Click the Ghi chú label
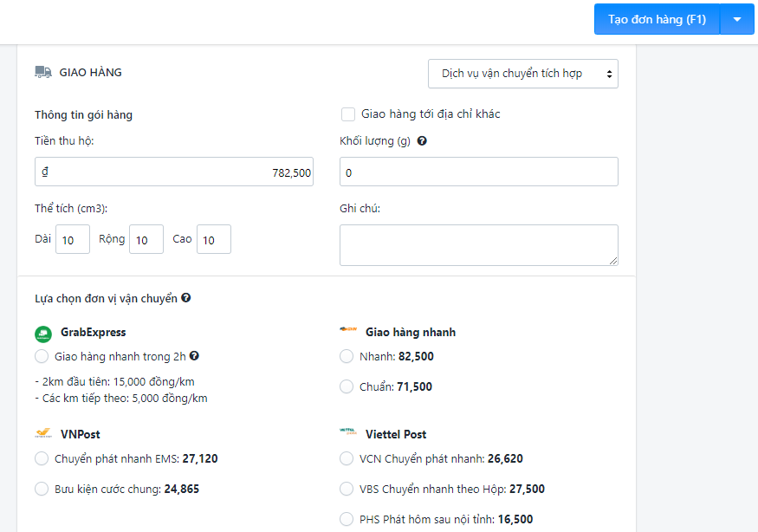This screenshot has width=758, height=532. [x=360, y=209]
